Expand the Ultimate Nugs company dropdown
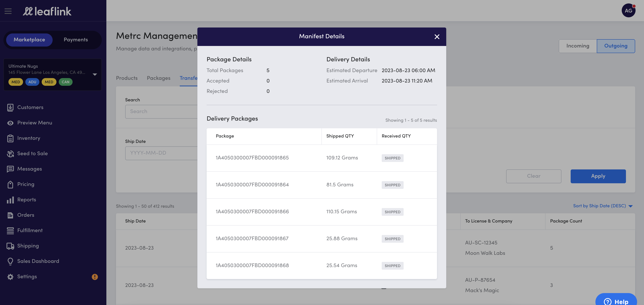Screen dimensions: 644x305 click(95, 74)
